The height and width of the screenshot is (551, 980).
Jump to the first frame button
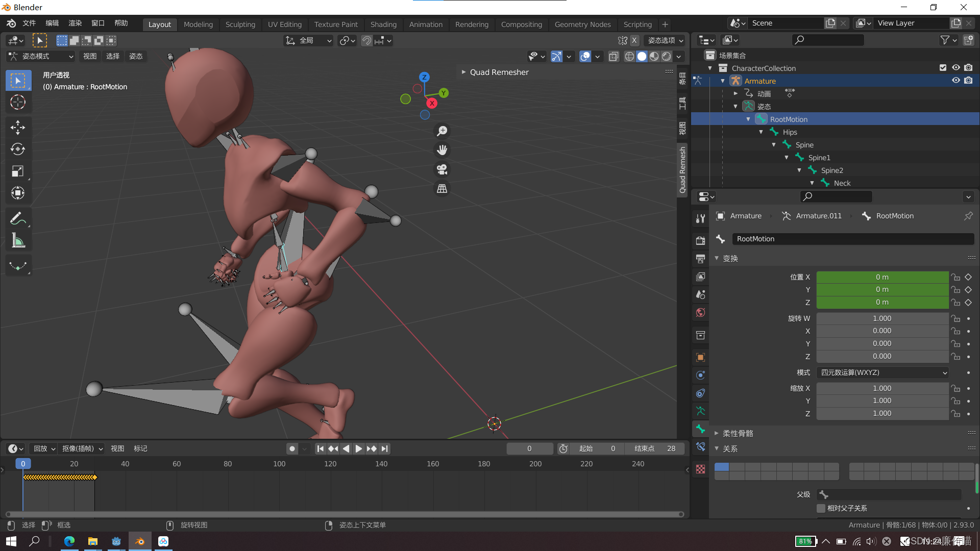(x=320, y=448)
